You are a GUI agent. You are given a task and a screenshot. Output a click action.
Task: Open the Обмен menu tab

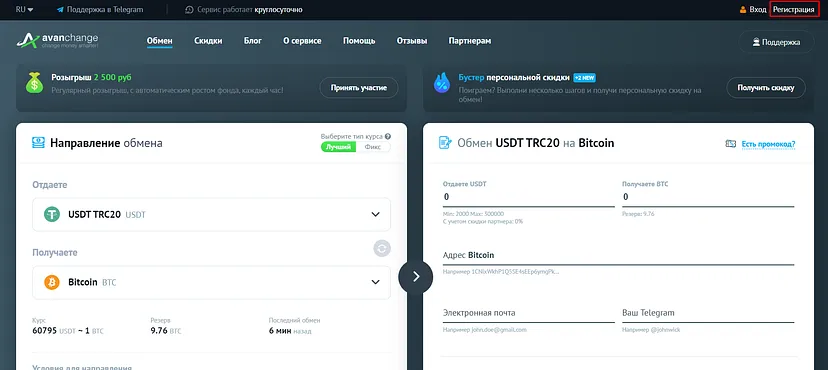[160, 41]
